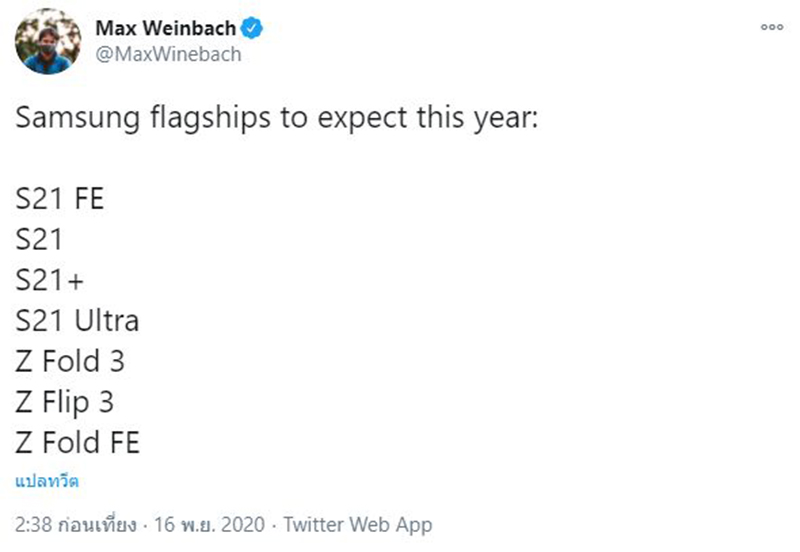Click the Z Fold 3 line
Image resolution: width=800 pixels, height=552 pixels.
[70, 361]
